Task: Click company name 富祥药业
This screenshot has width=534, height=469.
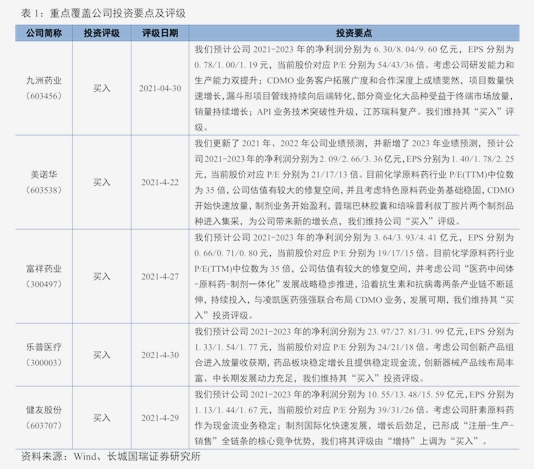Action: [44, 269]
